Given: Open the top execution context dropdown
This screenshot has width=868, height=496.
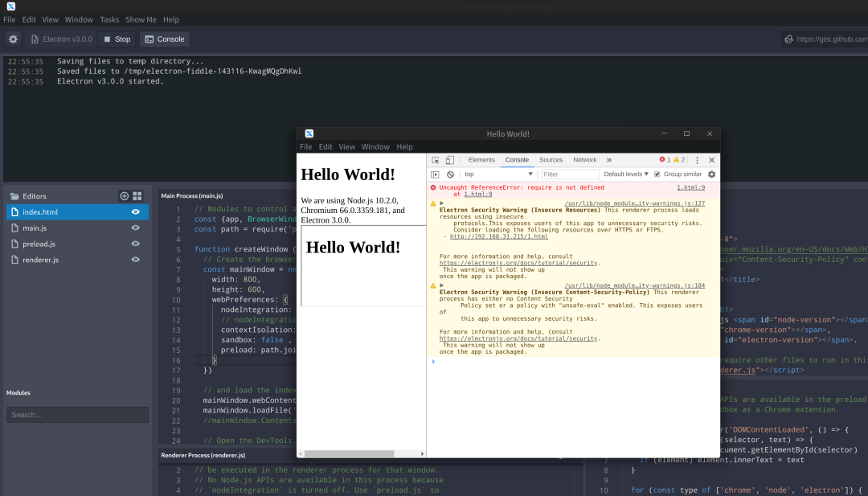Looking at the screenshot, I should (x=498, y=174).
